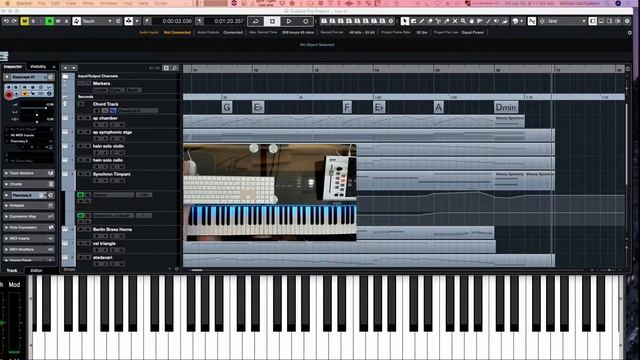Select the Glue tool
The height and width of the screenshot is (360, 640).
(x=447, y=21)
